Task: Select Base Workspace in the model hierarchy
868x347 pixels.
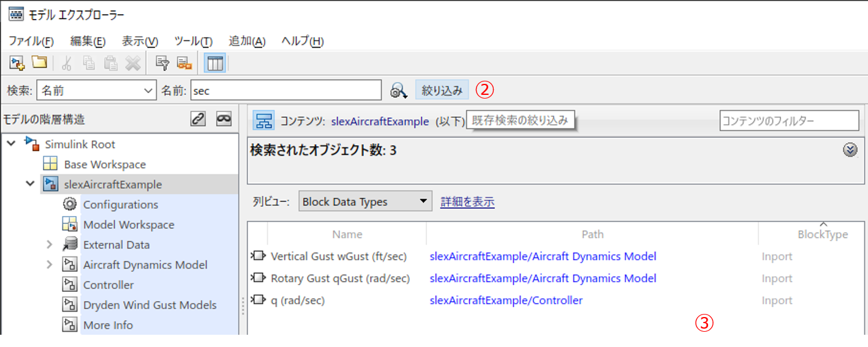Action: (x=105, y=164)
